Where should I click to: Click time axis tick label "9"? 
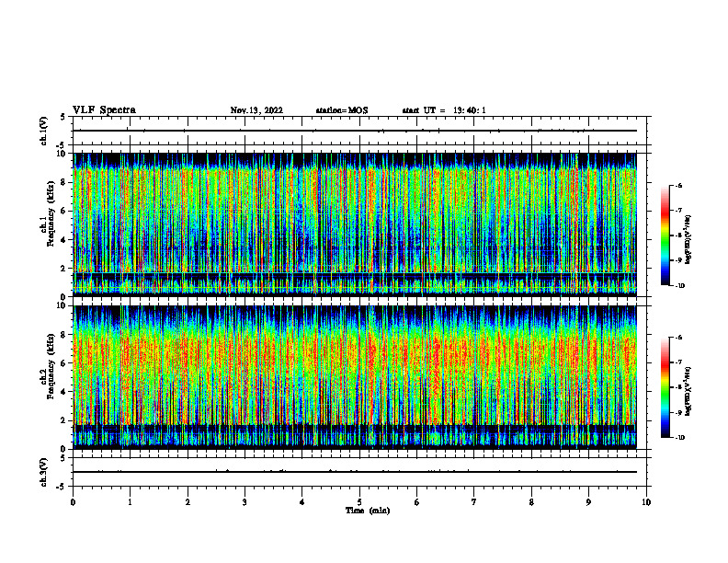[x=588, y=502]
